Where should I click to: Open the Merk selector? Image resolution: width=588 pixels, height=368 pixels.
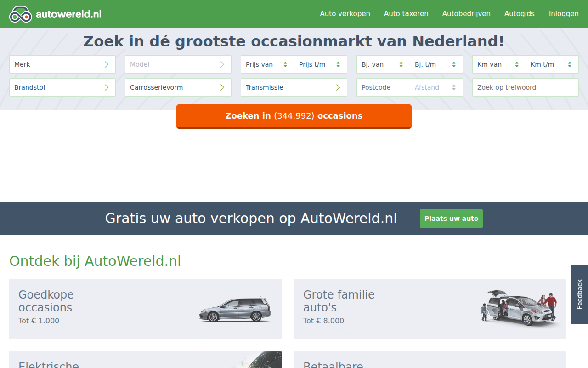pos(62,64)
